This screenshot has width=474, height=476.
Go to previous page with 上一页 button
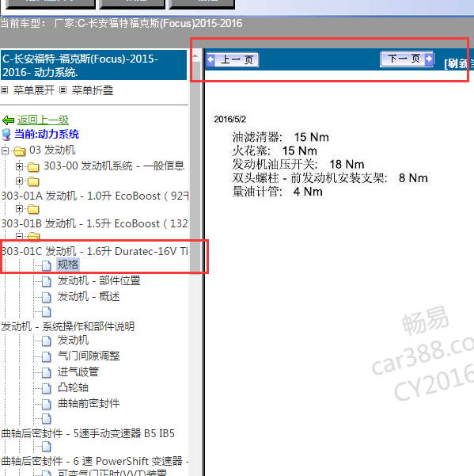(233, 60)
